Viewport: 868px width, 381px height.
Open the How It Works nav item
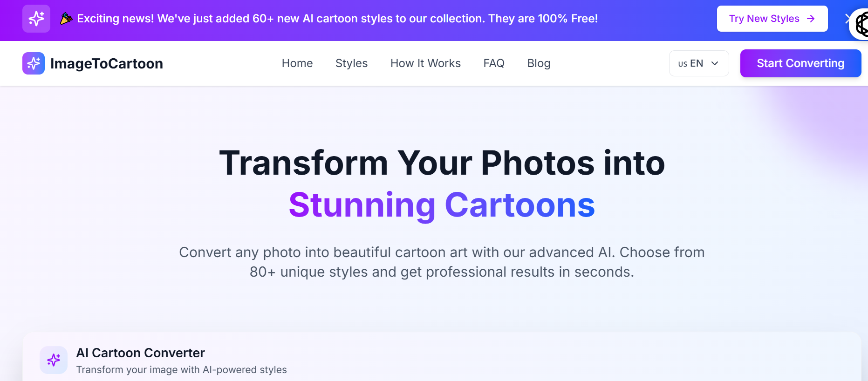click(425, 63)
